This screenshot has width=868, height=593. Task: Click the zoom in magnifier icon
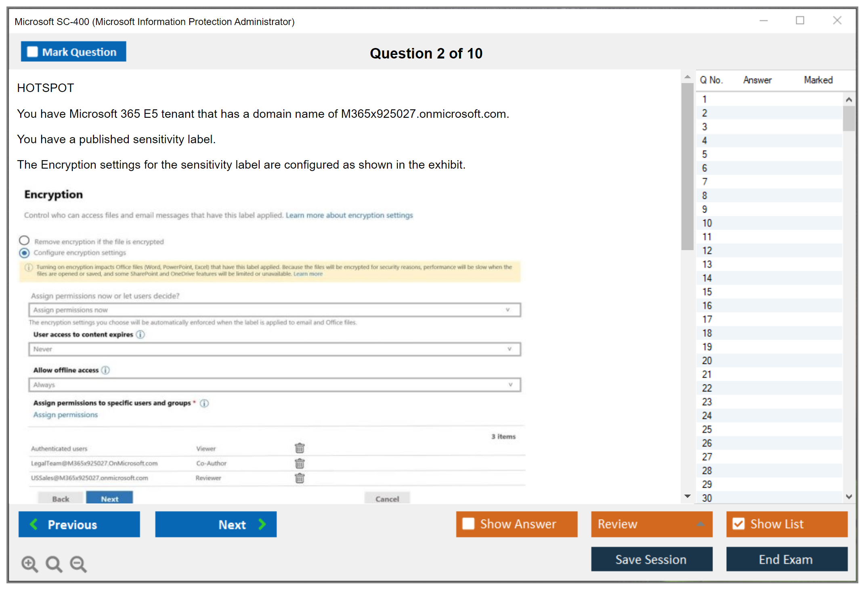[x=29, y=564]
